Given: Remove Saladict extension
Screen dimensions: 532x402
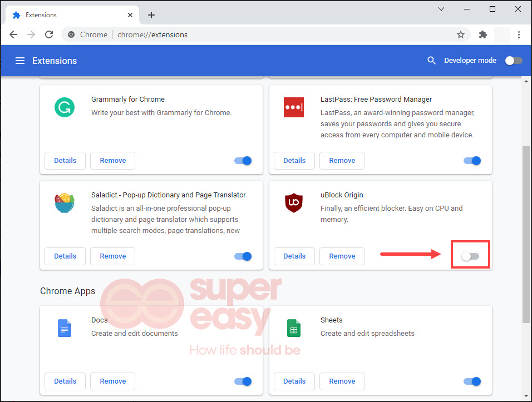Looking at the screenshot, I should (112, 256).
